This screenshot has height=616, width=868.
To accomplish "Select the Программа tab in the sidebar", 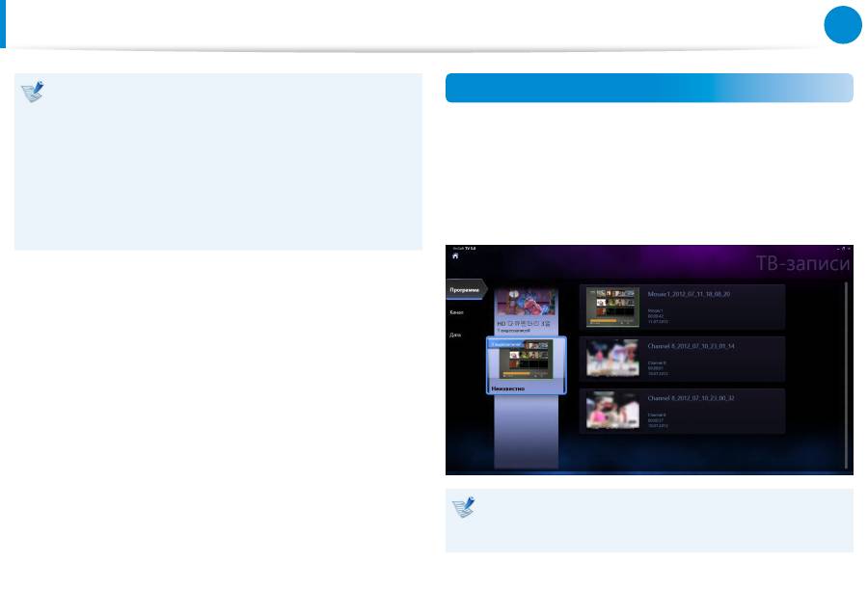I will (465, 288).
